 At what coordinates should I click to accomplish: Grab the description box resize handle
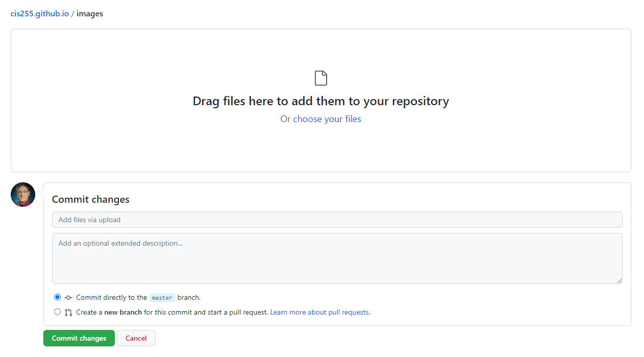620,280
